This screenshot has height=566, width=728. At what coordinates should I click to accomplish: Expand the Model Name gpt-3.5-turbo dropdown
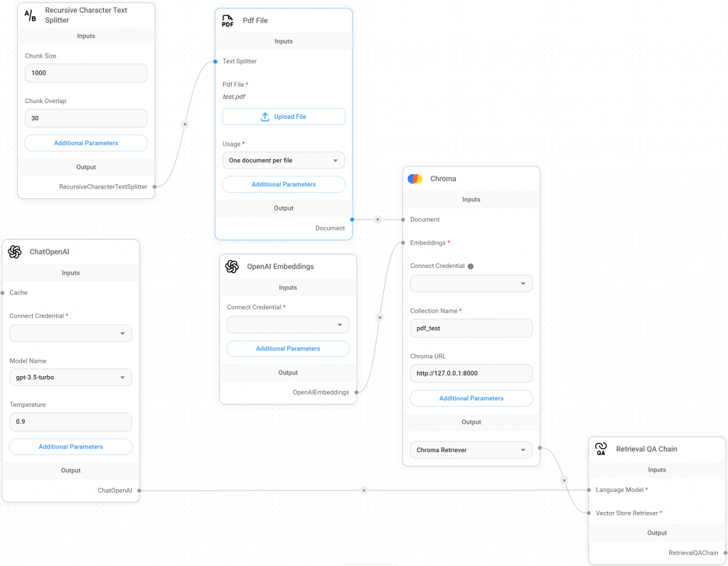pyautogui.click(x=70, y=378)
